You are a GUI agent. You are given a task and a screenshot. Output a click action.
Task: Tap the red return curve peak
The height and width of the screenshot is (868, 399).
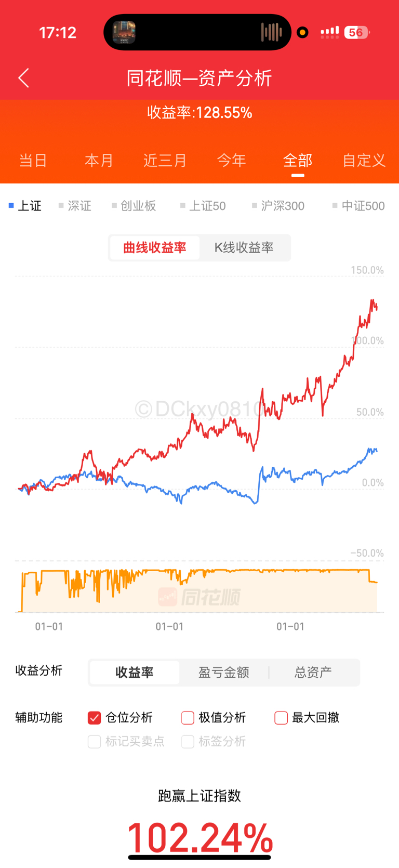pyautogui.click(x=373, y=300)
